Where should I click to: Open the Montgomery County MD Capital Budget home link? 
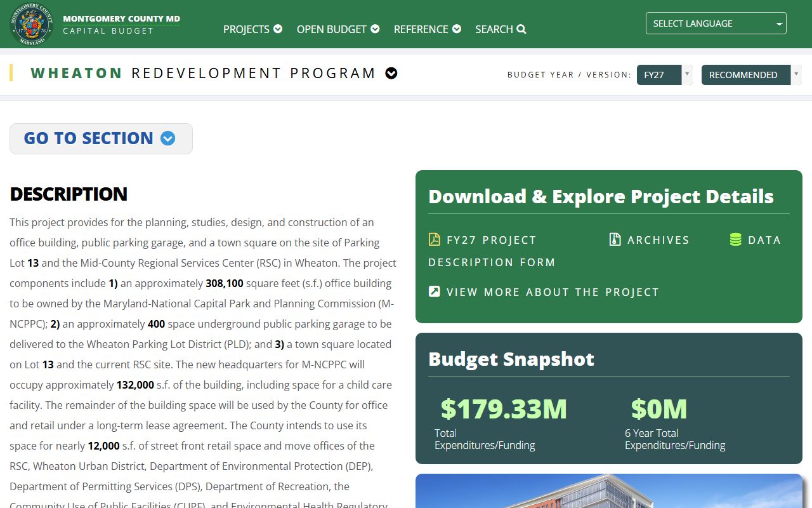(x=121, y=24)
